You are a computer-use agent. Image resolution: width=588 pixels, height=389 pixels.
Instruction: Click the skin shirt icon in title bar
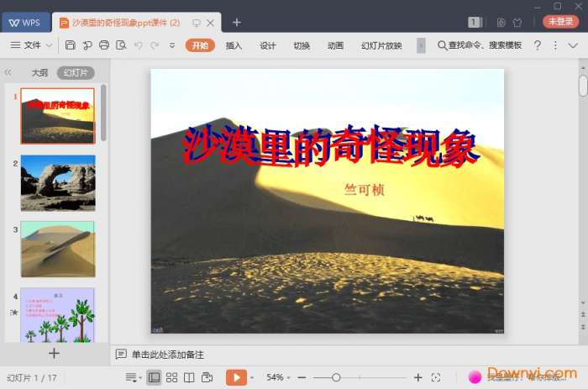pos(517,23)
